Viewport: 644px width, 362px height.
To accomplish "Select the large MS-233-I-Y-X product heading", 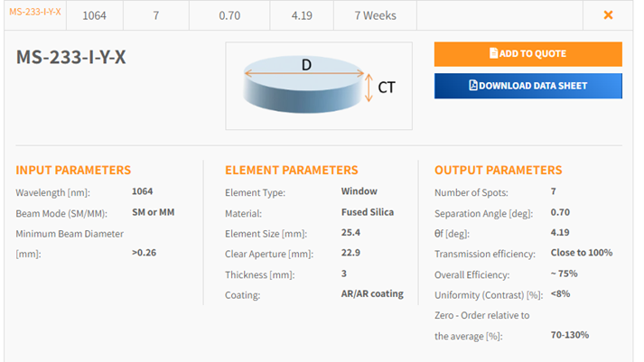I will pyautogui.click(x=71, y=58).
